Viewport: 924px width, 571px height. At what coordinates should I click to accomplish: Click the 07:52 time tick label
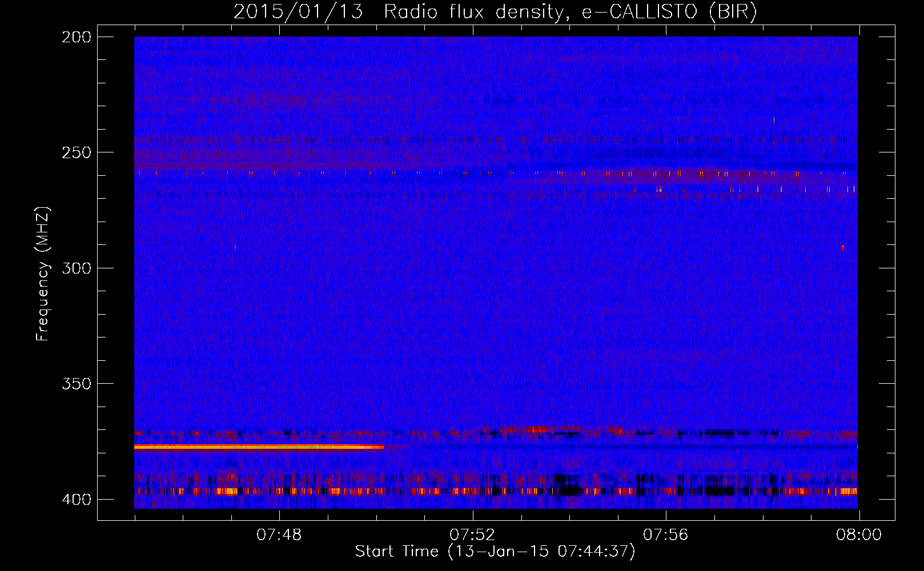[472, 535]
